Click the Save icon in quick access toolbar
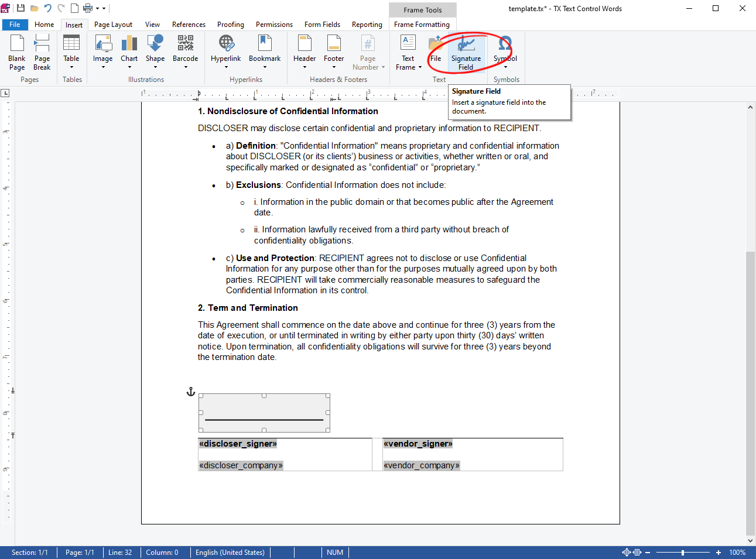 [x=20, y=8]
